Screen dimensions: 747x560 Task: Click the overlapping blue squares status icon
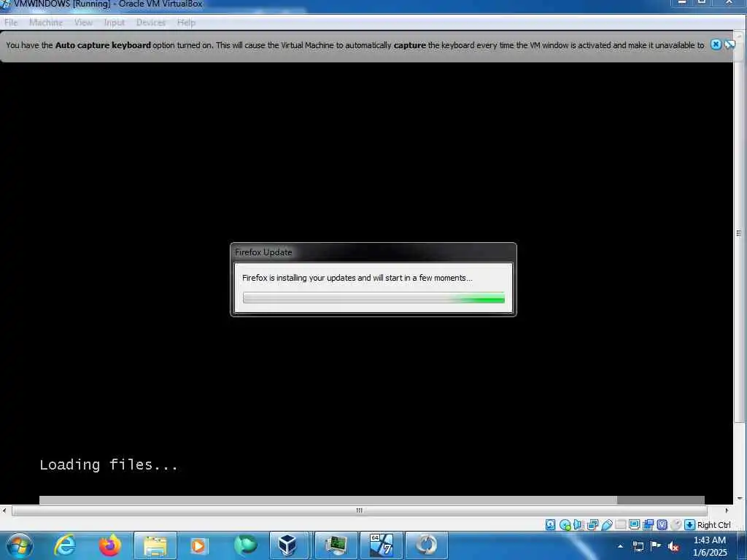pos(648,525)
